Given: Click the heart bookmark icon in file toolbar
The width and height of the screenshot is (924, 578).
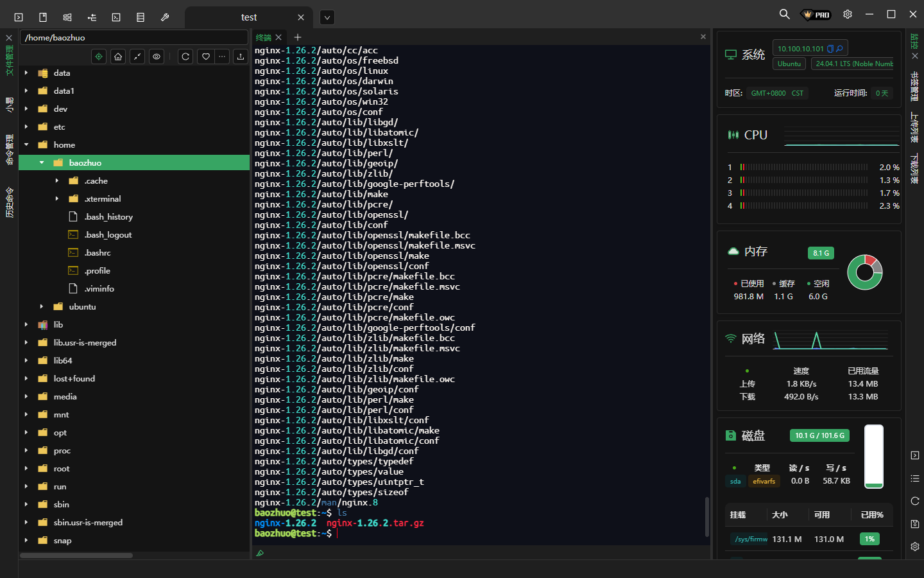Looking at the screenshot, I should 206,57.
